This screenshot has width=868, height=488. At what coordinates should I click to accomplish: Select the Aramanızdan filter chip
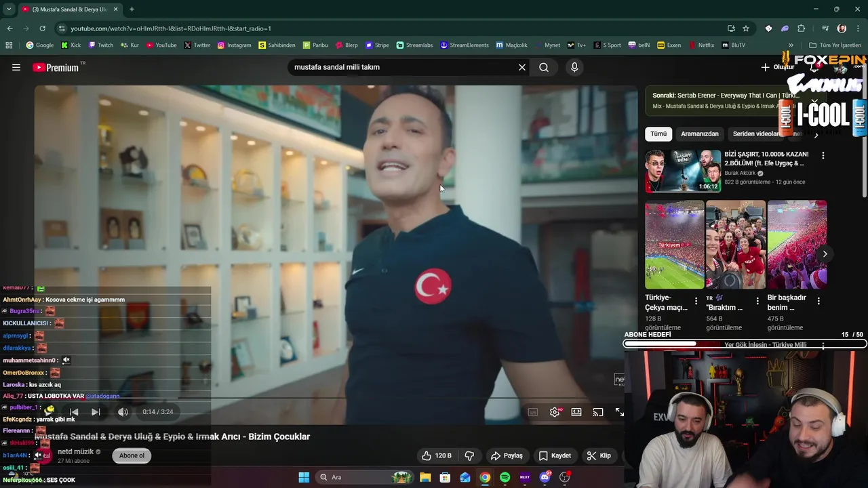pyautogui.click(x=700, y=134)
